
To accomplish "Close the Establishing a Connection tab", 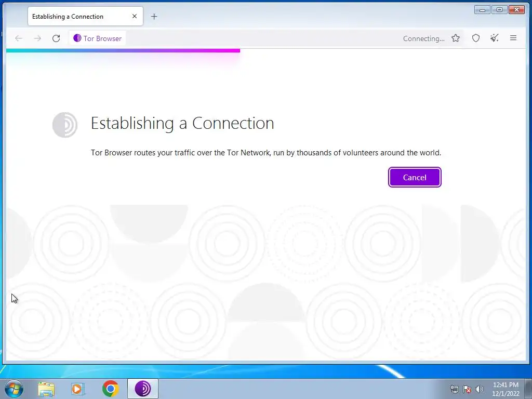I will [135, 16].
